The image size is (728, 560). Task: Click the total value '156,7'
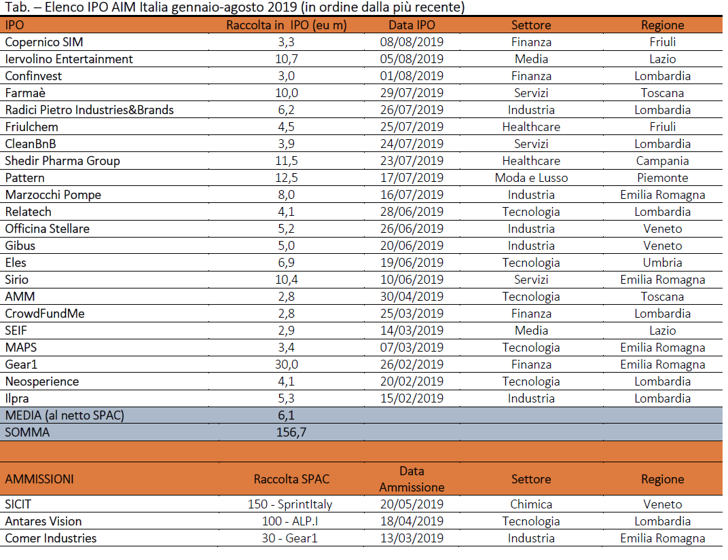[x=291, y=432]
